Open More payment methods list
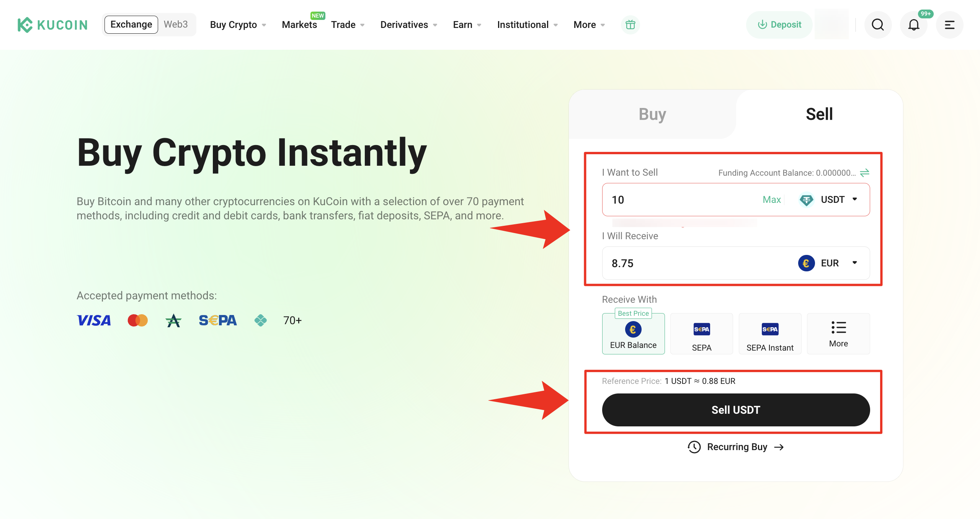This screenshot has width=980, height=519. 838,334
